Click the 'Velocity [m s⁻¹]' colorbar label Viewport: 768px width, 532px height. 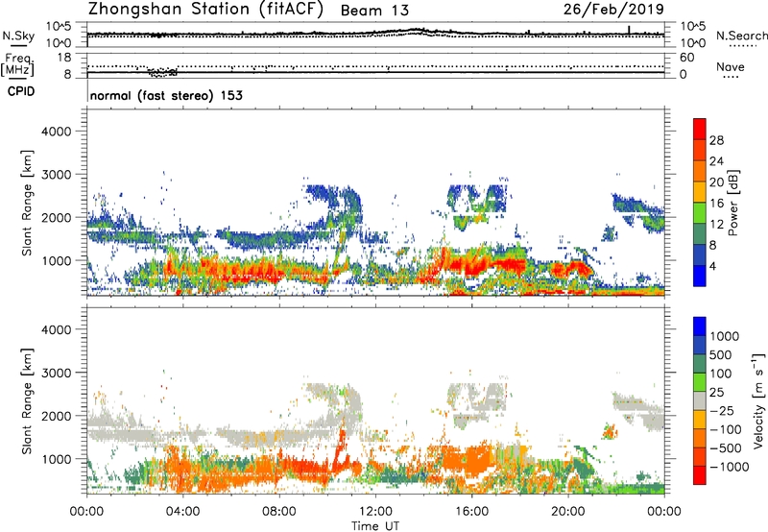pos(758,401)
